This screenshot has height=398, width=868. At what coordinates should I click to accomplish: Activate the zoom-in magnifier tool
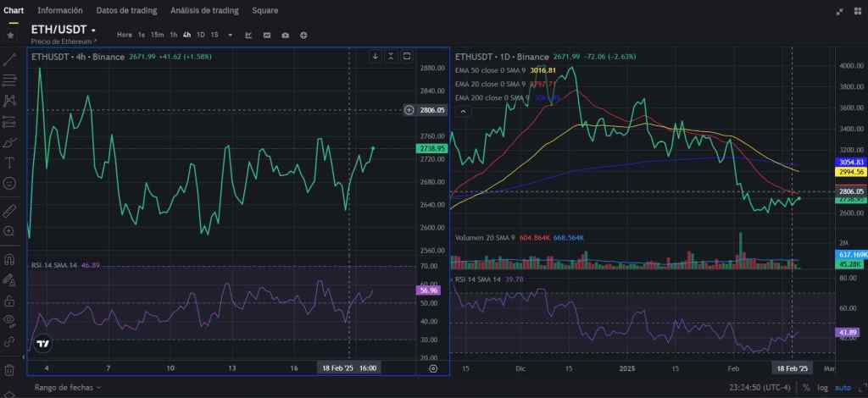coord(9,231)
